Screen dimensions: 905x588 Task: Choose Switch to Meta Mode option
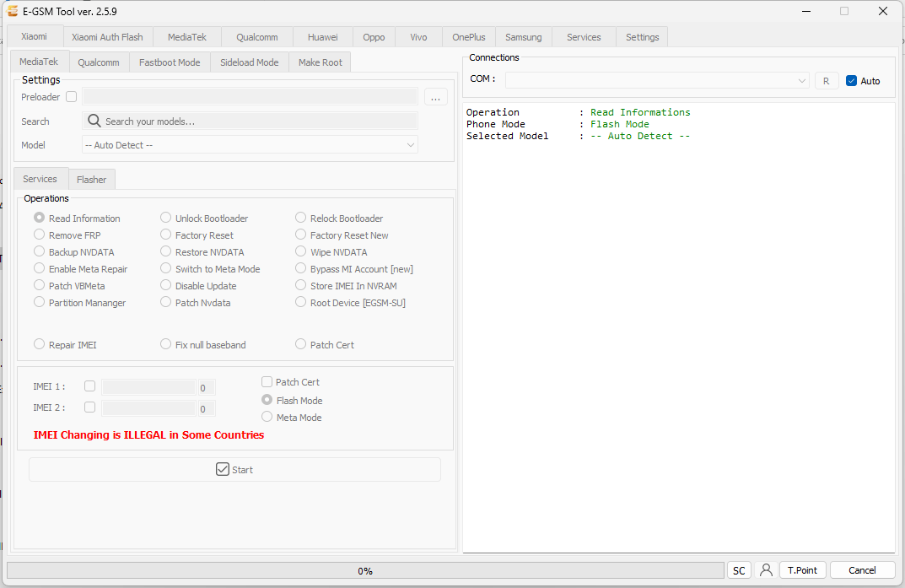point(165,267)
